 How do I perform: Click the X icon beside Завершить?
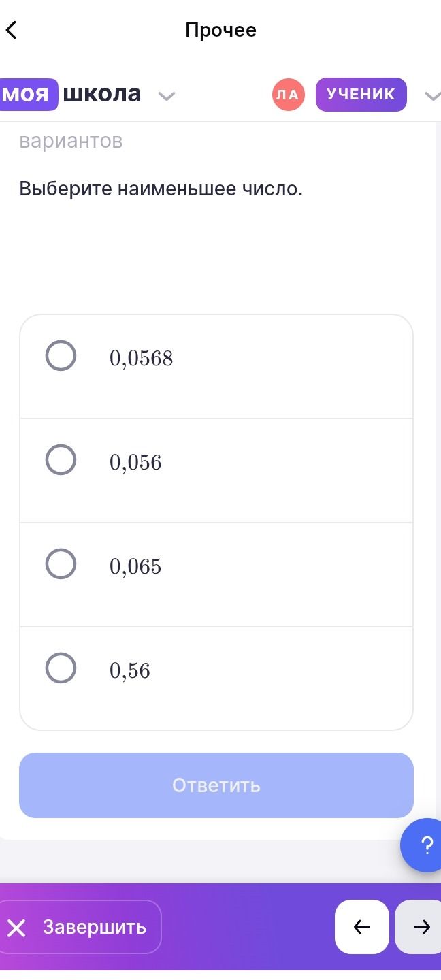[16, 928]
